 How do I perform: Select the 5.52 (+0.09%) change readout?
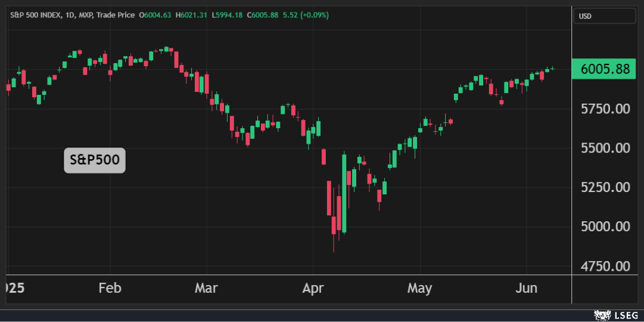302,15
